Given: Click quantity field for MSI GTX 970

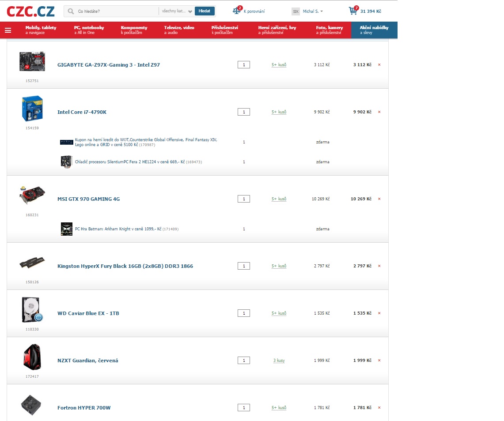Looking at the screenshot, I should [x=244, y=199].
